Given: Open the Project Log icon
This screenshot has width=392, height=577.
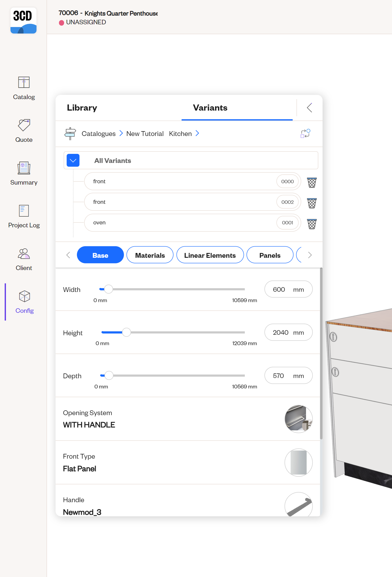Looking at the screenshot, I should [x=24, y=211].
